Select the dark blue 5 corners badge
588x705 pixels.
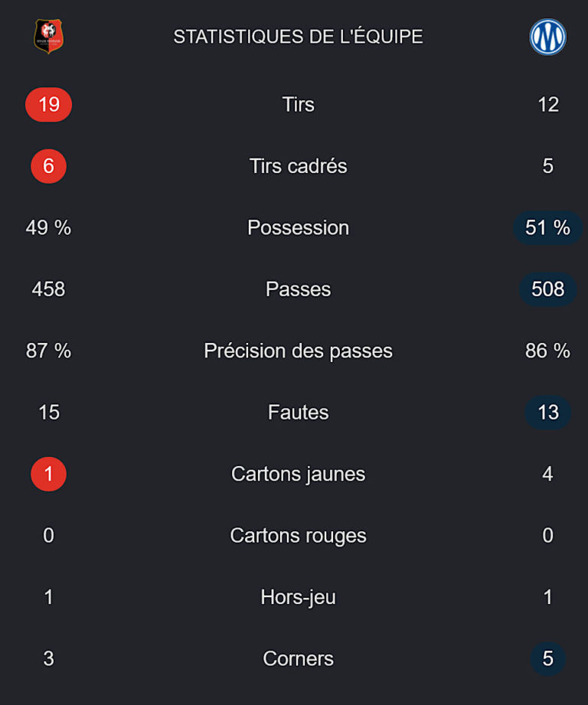pos(547,659)
